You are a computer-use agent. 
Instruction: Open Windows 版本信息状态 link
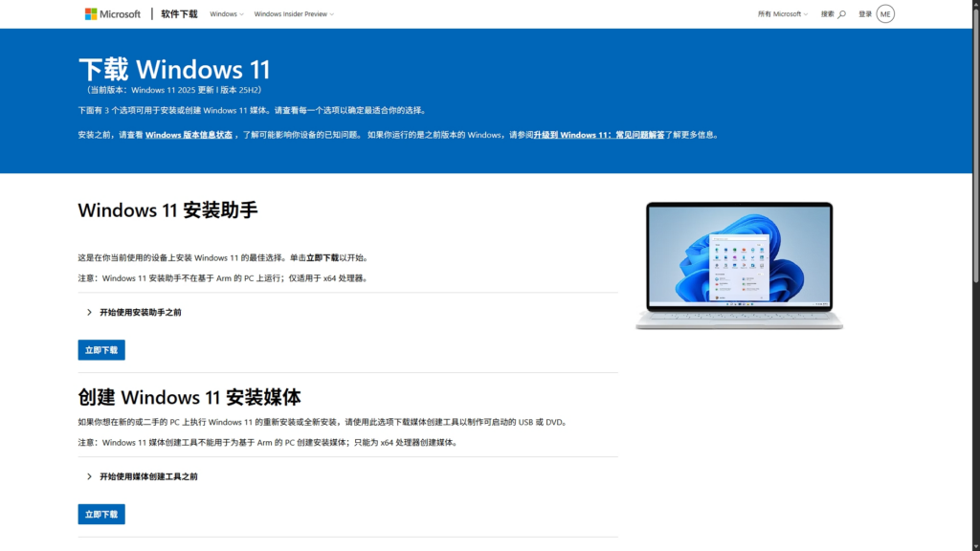click(x=189, y=135)
